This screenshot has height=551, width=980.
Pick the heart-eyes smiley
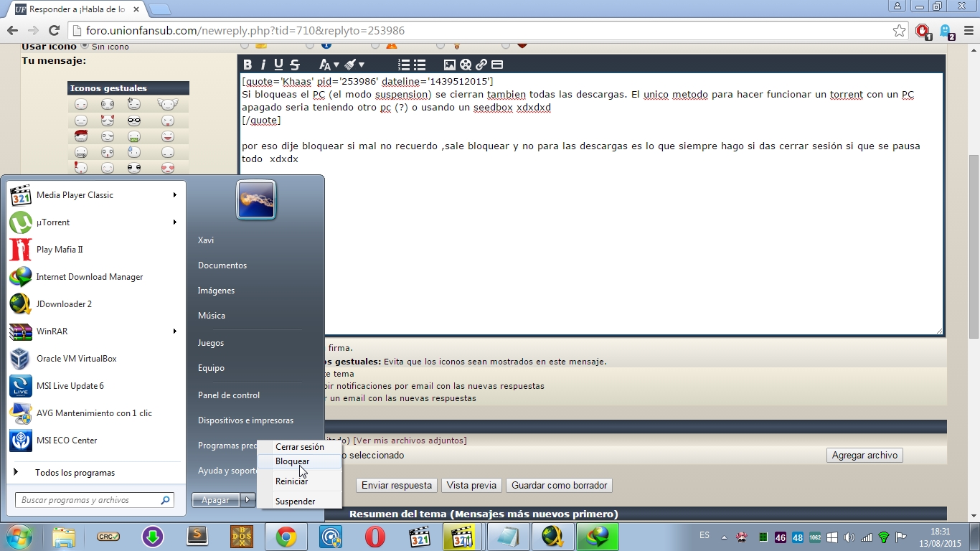168,168
